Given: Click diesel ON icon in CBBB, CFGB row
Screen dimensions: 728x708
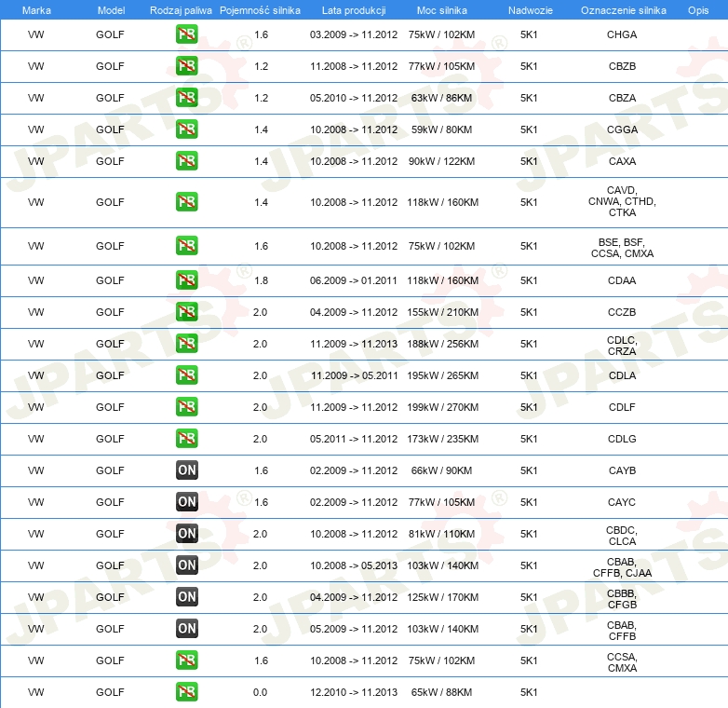Looking at the screenshot, I should click(x=186, y=596).
